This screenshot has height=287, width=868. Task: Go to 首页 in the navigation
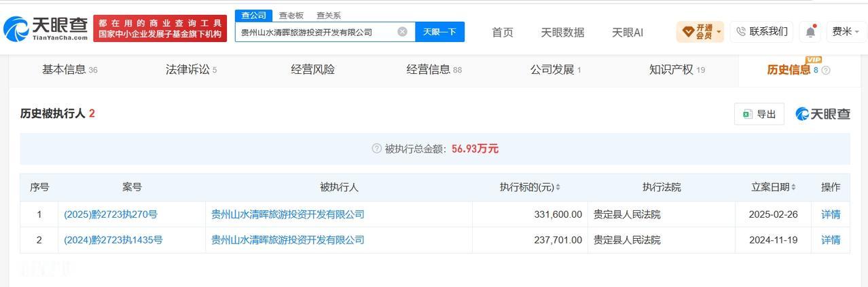(503, 32)
